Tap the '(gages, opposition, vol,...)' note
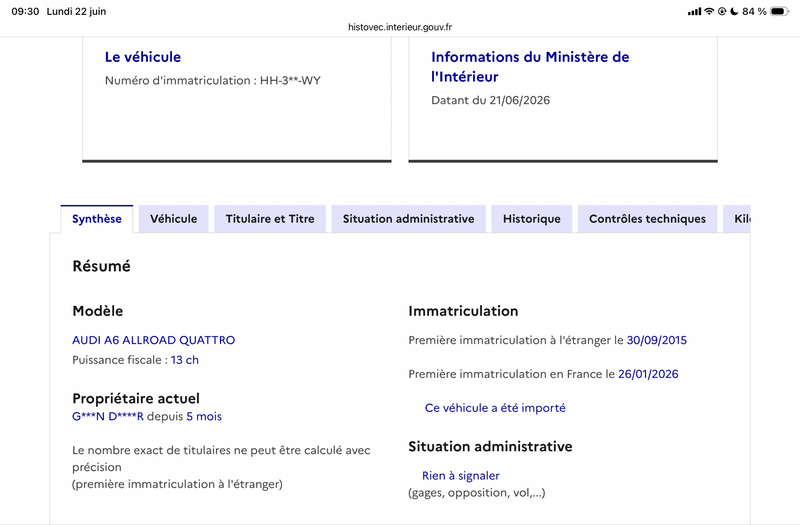 pos(477,493)
